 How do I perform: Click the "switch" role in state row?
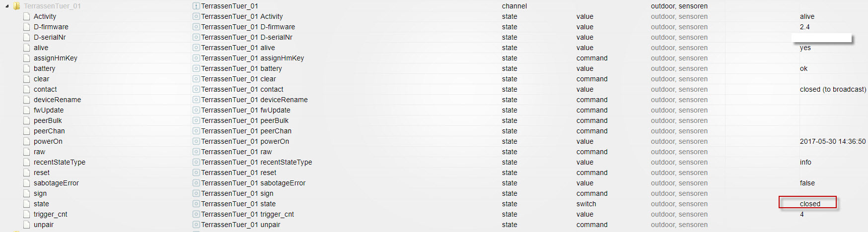(586, 204)
